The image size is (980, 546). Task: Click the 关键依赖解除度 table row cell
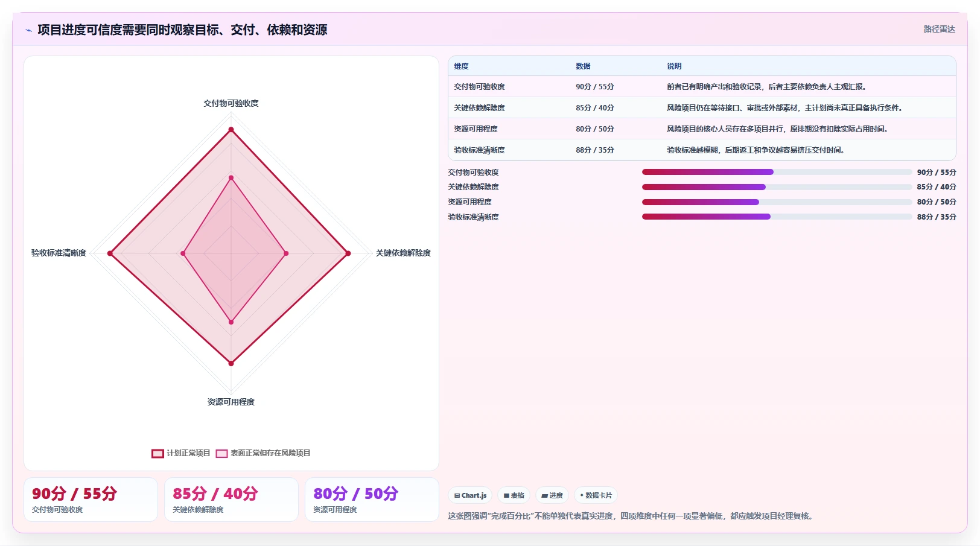(479, 108)
